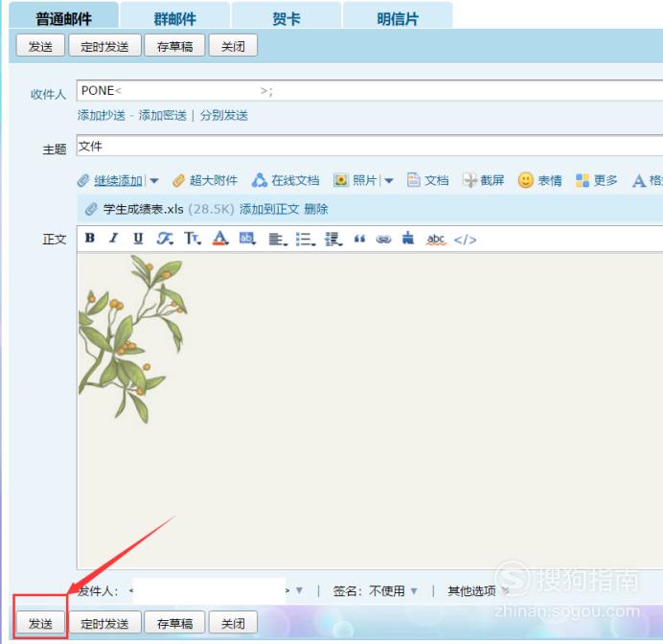Apply bold formatting in the editor toolbar

click(x=90, y=238)
